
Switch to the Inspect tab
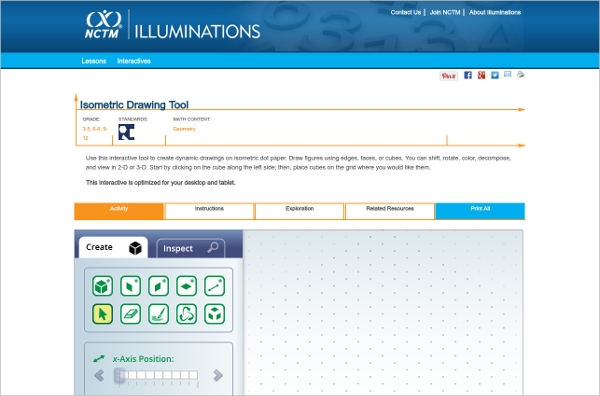(191, 248)
